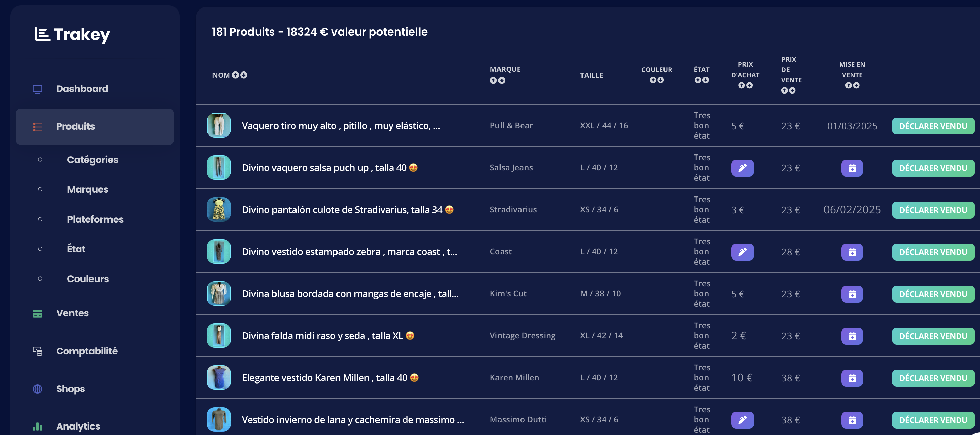Declare Karen Millen dress sold

click(933, 378)
